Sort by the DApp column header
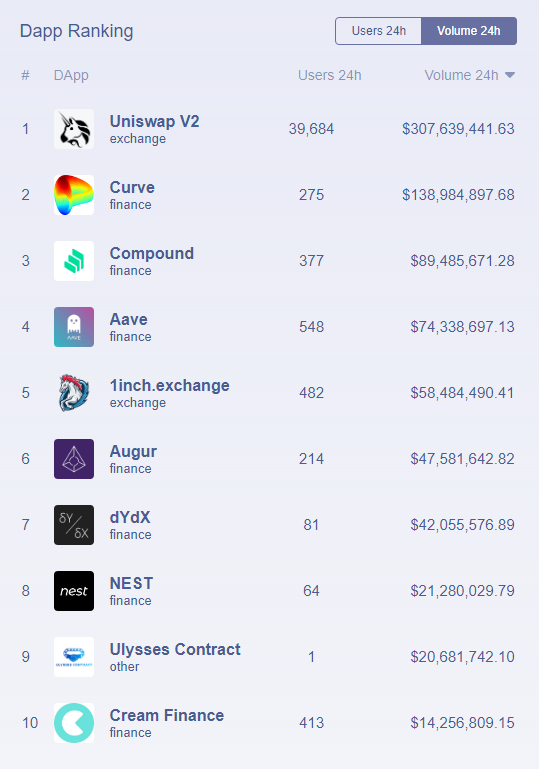The height and width of the screenshot is (769, 539). [x=71, y=76]
